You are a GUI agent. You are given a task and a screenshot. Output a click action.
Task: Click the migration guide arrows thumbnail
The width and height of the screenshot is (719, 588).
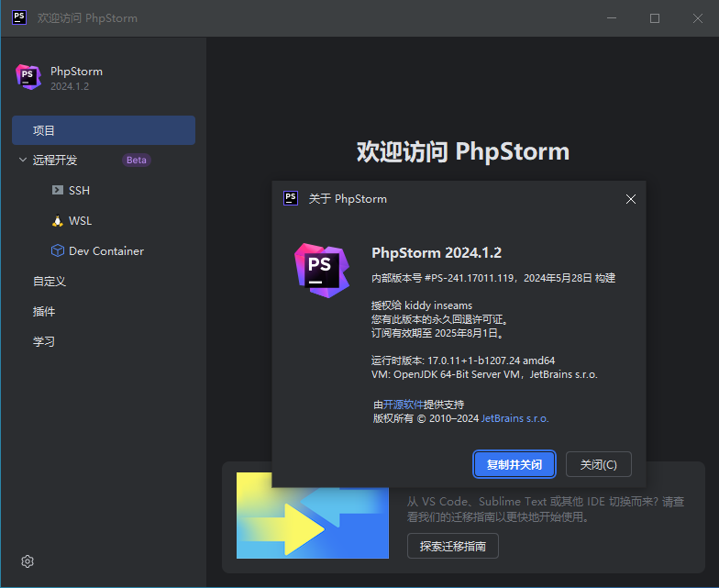pyautogui.click(x=312, y=516)
